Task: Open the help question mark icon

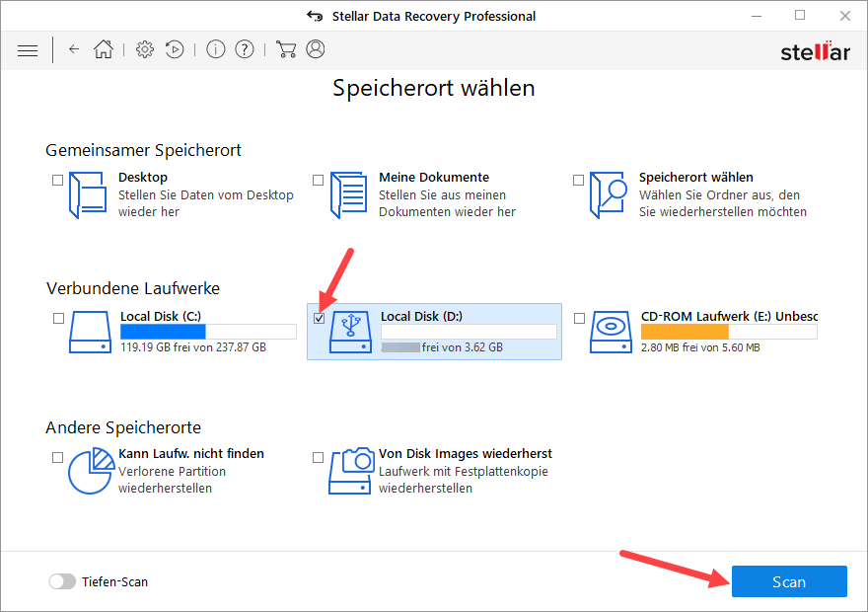Action: [245, 49]
